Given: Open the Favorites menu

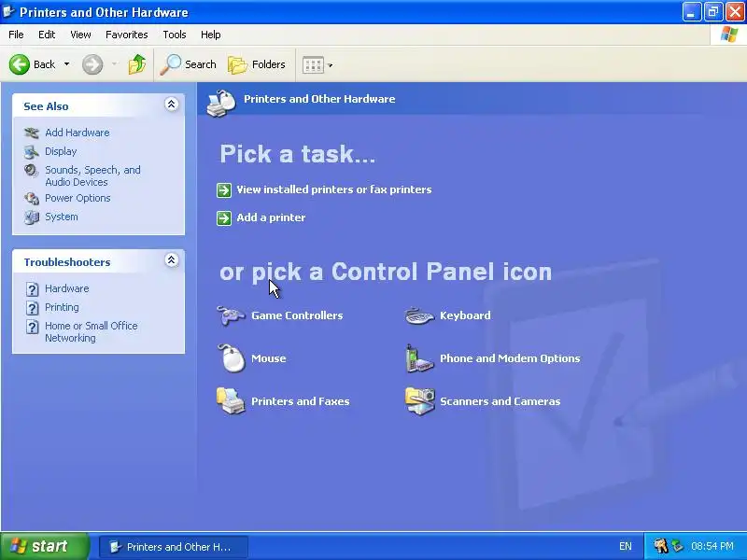Looking at the screenshot, I should 127,35.
